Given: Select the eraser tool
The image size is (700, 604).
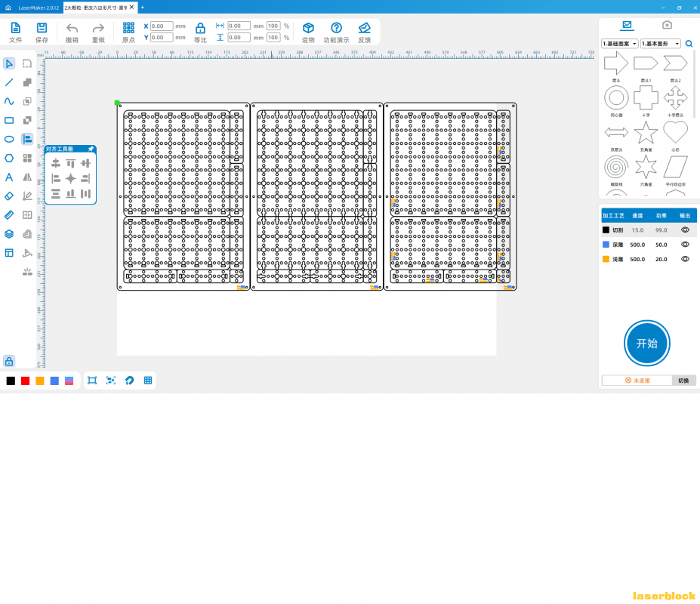Looking at the screenshot, I should (9, 196).
